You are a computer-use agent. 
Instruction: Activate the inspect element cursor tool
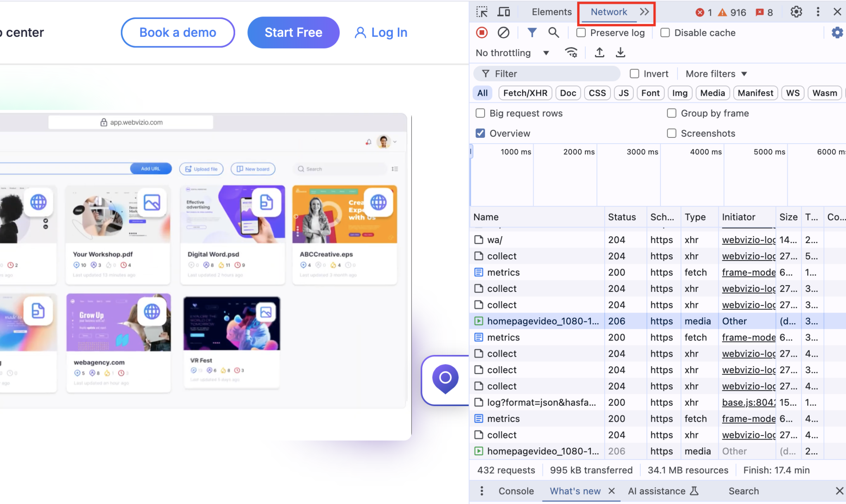pyautogui.click(x=482, y=12)
